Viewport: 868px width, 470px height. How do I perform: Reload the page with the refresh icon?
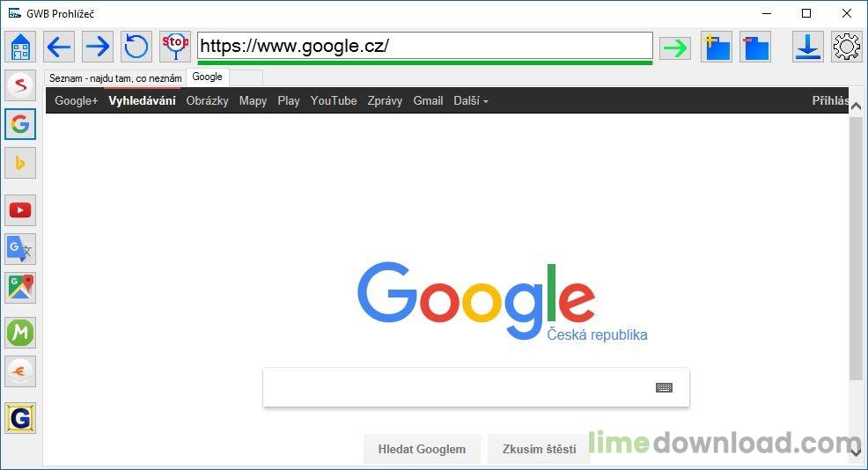136,47
